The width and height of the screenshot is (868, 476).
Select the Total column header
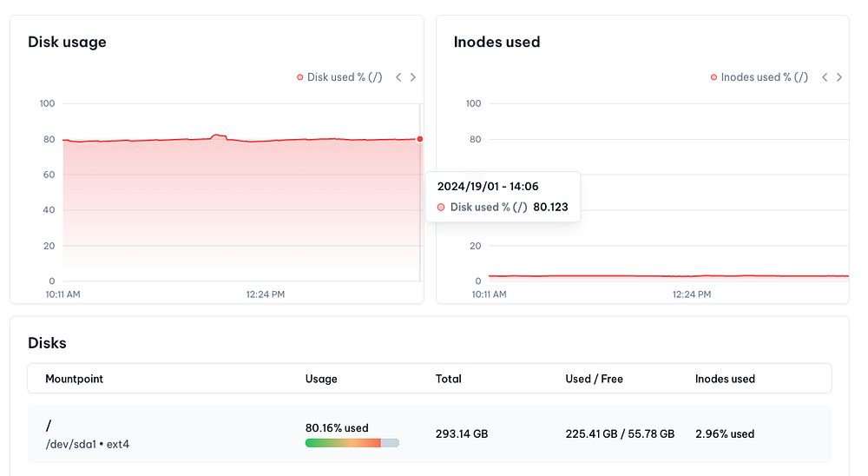[x=449, y=379]
